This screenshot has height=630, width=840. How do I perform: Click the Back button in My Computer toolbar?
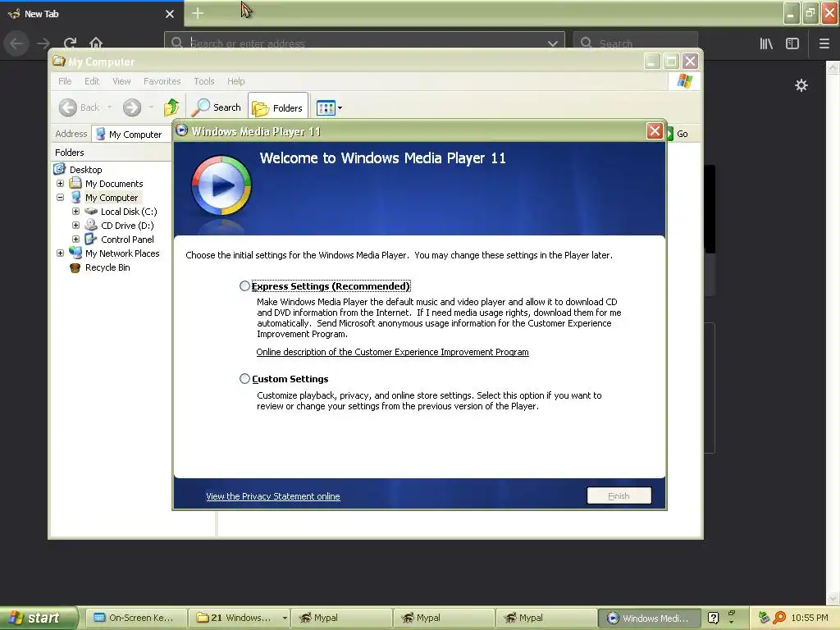(79, 107)
